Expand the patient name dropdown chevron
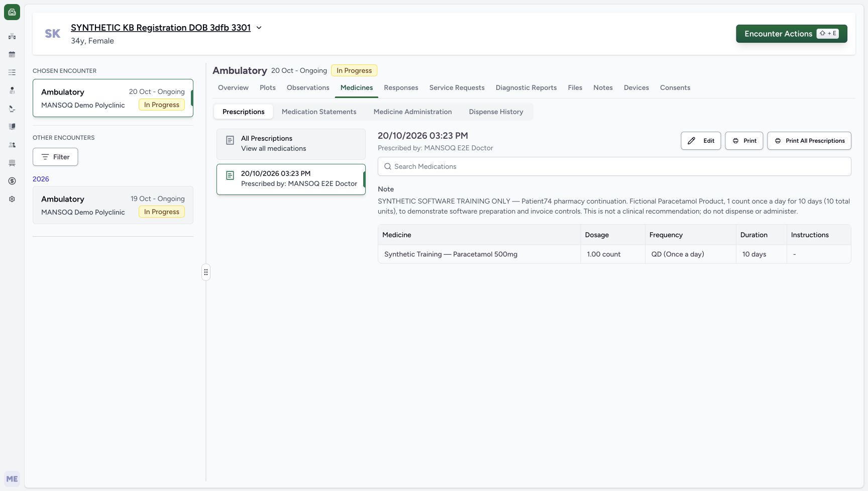The image size is (868, 491). tap(259, 28)
